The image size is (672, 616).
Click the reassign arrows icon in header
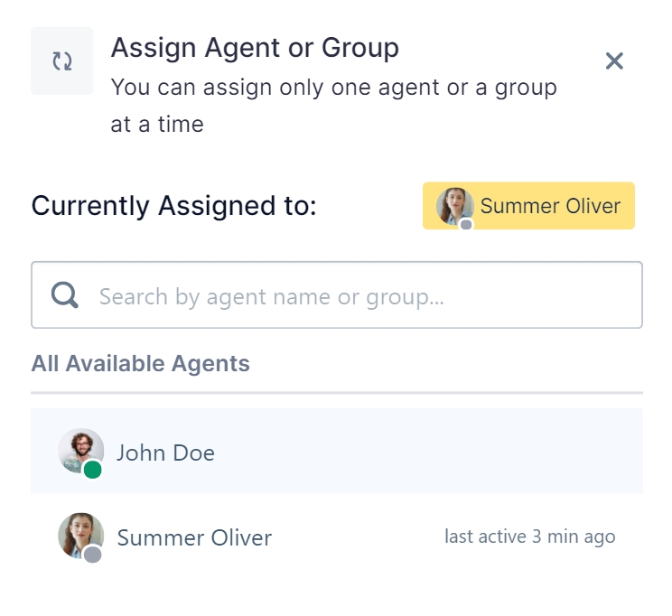62,61
